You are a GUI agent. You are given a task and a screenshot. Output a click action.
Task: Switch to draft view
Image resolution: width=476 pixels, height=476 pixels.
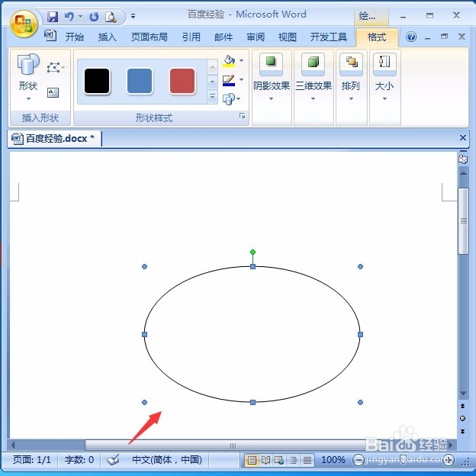click(x=307, y=460)
